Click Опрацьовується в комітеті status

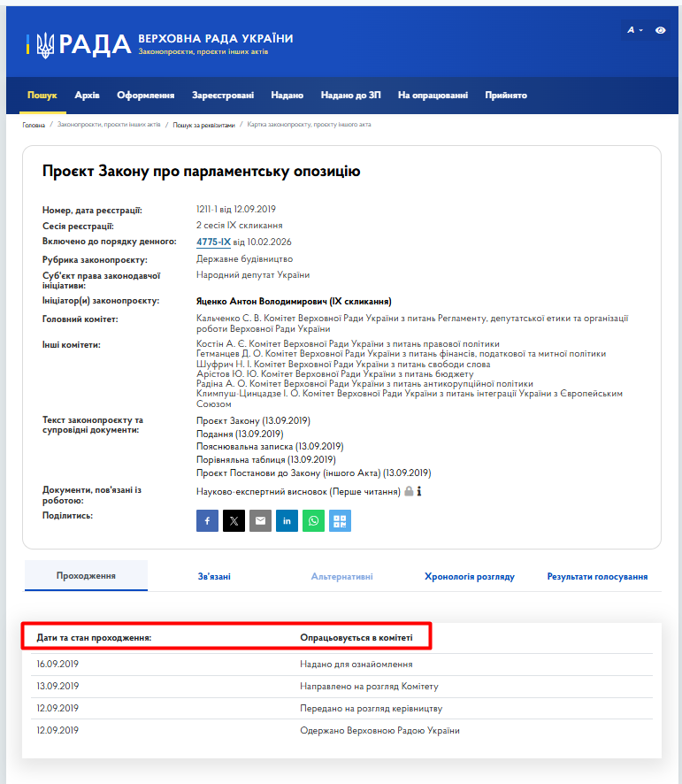[x=356, y=637]
